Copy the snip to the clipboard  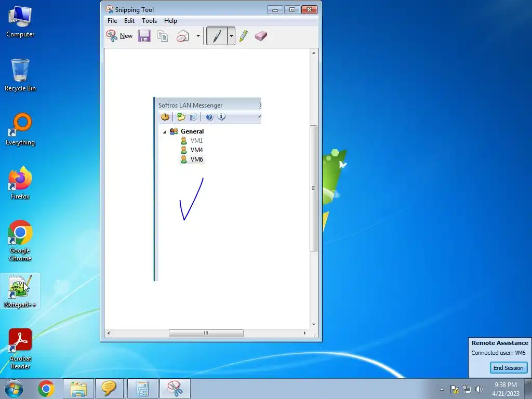coord(163,36)
